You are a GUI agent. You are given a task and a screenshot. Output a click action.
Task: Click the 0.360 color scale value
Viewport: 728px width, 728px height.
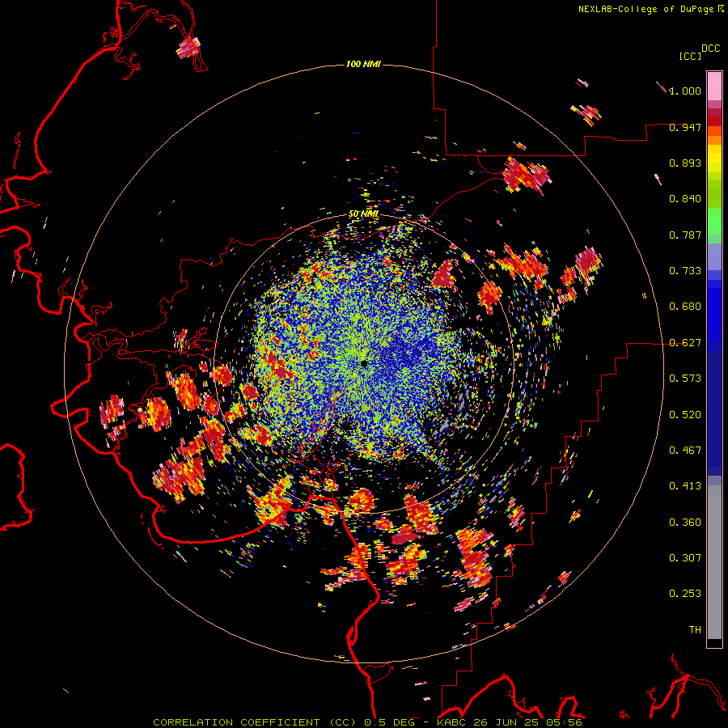[x=685, y=523]
